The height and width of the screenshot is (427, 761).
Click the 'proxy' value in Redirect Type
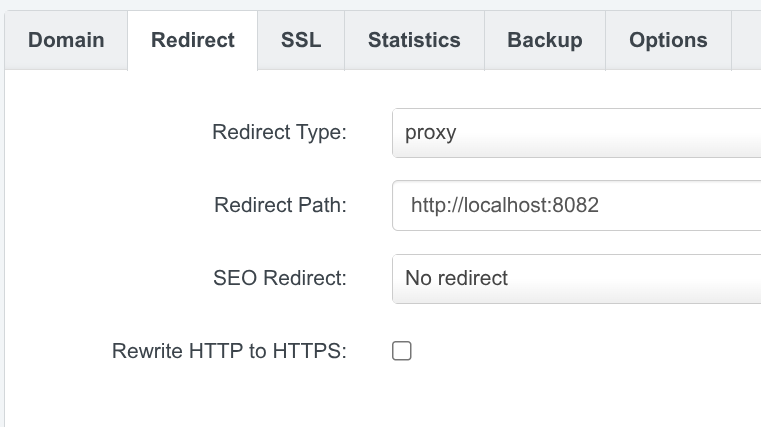(430, 133)
